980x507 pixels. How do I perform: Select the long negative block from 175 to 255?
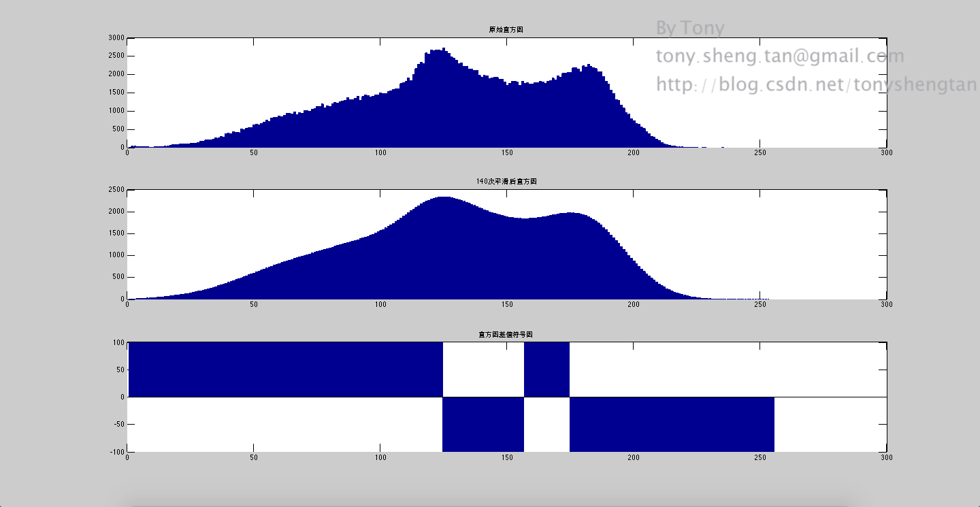coord(672,424)
